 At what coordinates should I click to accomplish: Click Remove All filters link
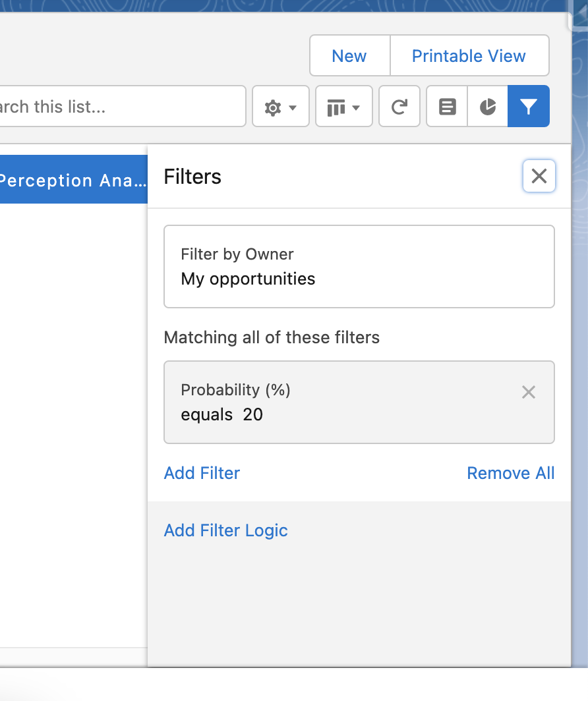tap(510, 473)
